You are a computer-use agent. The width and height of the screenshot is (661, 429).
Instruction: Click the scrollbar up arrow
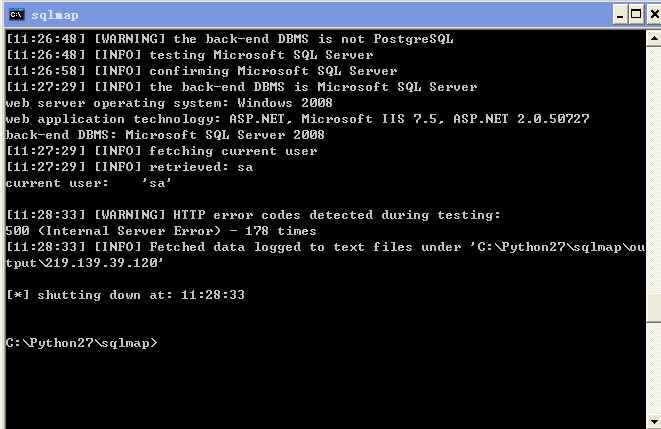pyautogui.click(x=653, y=38)
